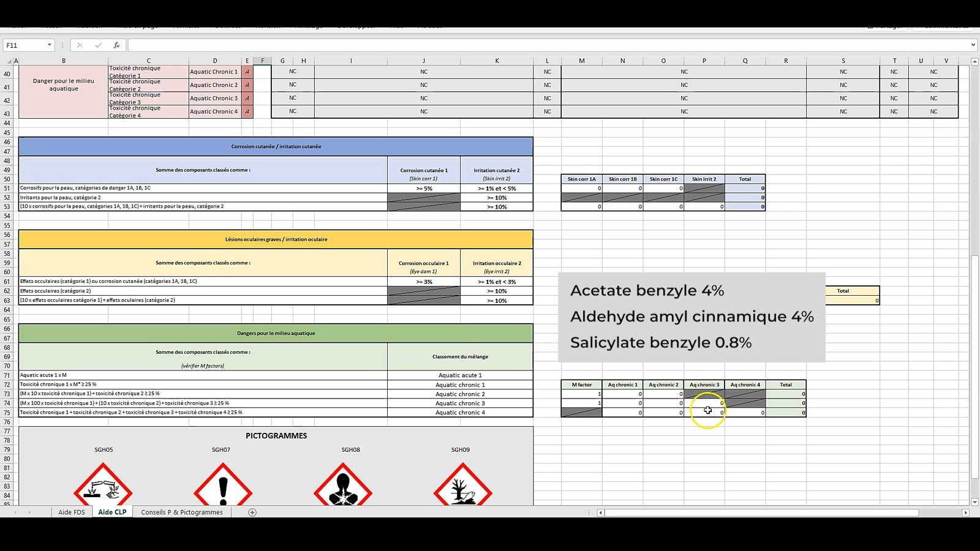Screen dimensions: 980x551
Task: Select the SGH07 exclamation mark pictogram
Action: pos(223,484)
